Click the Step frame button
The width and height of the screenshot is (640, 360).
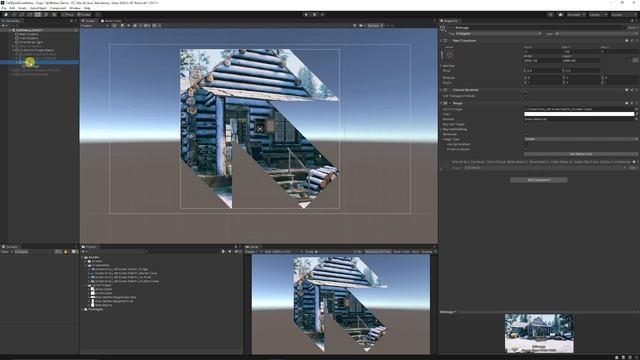pos(322,15)
